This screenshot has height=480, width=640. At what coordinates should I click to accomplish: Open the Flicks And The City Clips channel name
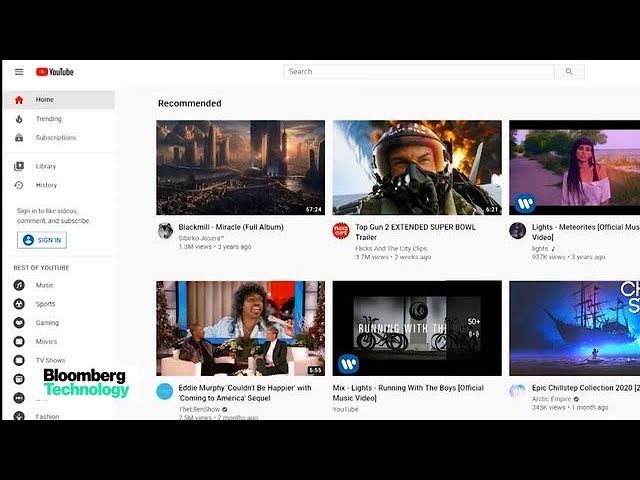pyautogui.click(x=391, y=248)
